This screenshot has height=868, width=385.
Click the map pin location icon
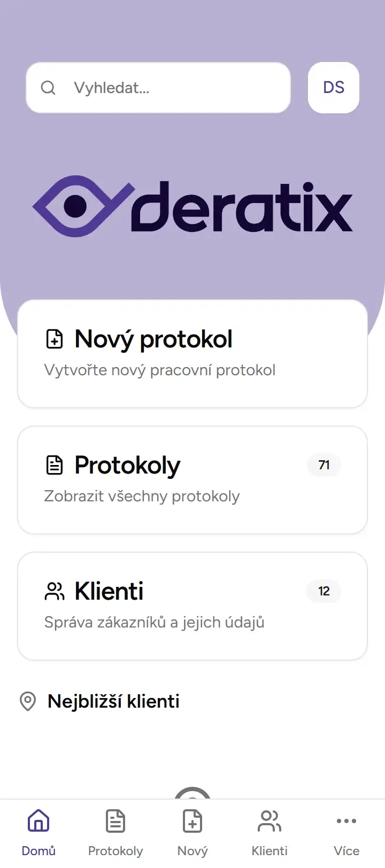(28, 701)
